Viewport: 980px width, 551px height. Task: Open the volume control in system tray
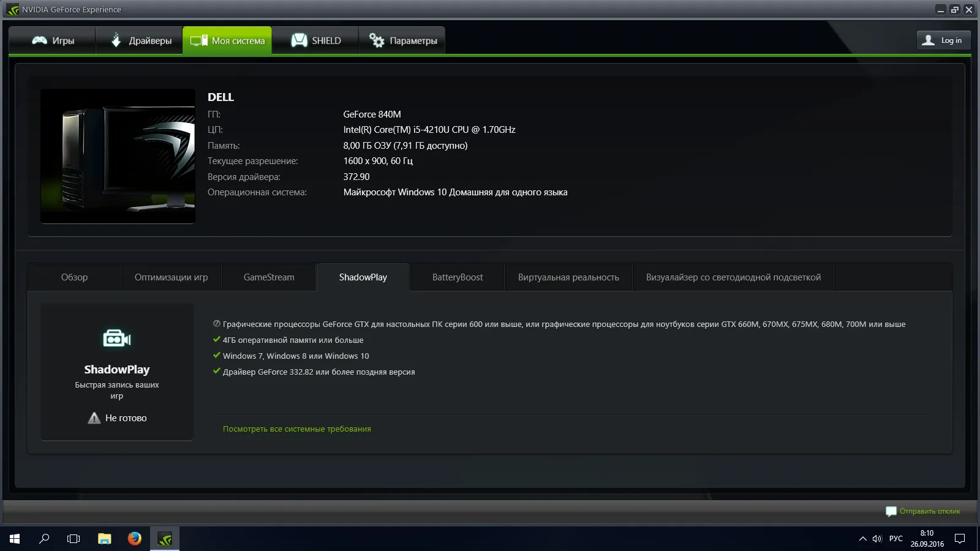877,539
